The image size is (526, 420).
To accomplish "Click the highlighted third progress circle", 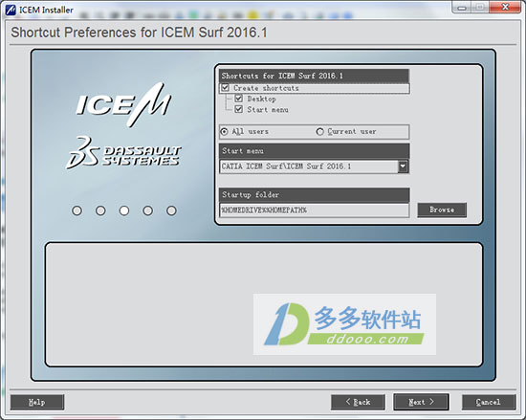I will (124, 210).
